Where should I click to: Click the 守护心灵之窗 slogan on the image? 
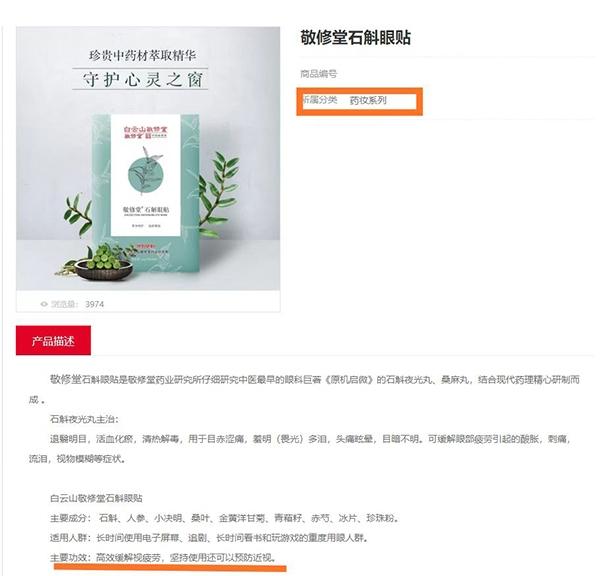pyautogui.click(x=142, y=80)
